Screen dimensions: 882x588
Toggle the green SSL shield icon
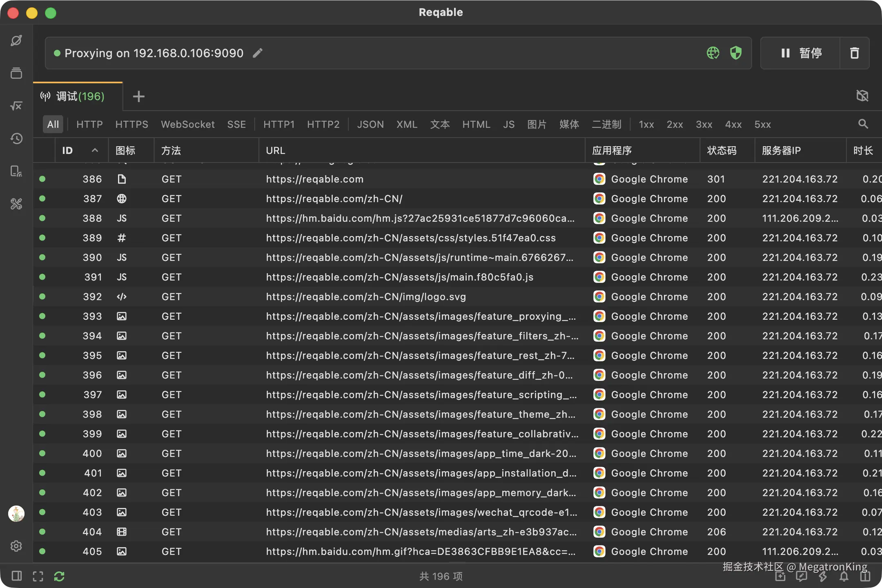coord(736,53)
